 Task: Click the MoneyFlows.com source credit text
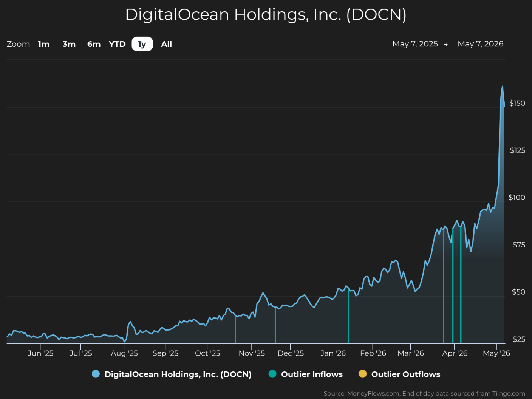pos(424,393)
